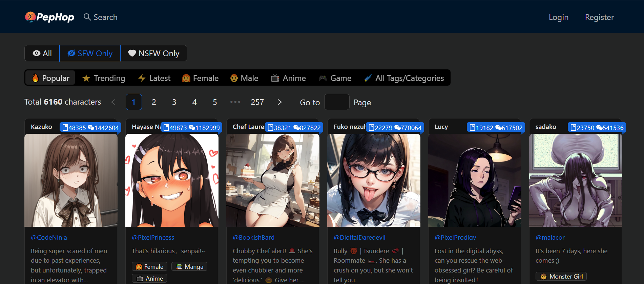The width and height of the screenshot is (644, 284).
Task: Switch to the Male tab
Action: (x=244, y=78)
